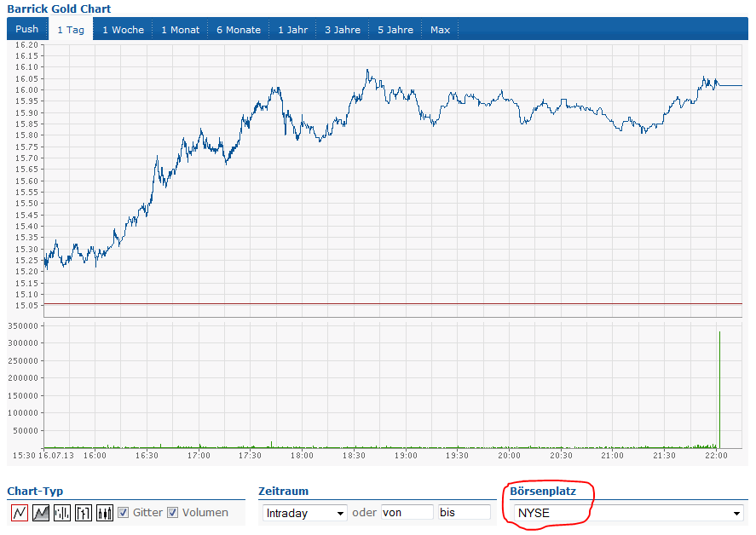The image size is (756, 535).
Task: Switch to the 1 Woche tab
Action: click(x=123, y=30)
